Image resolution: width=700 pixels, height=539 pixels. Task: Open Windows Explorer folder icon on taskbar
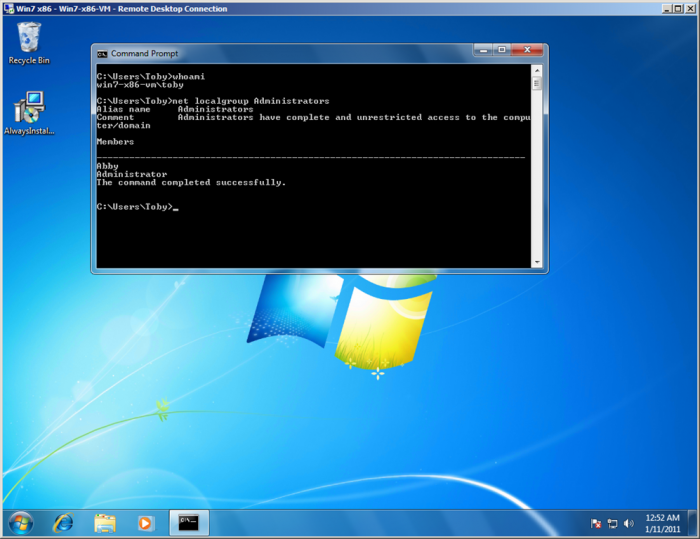click(x=105, y=523)
